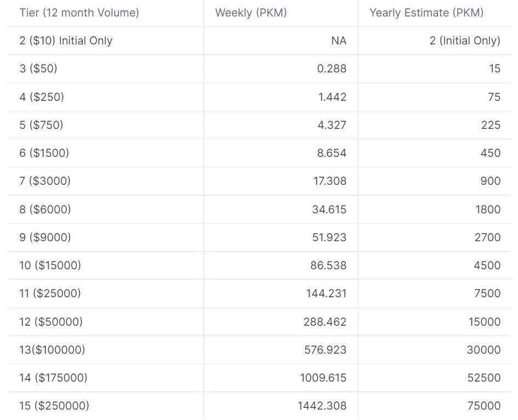518x420 pixels.
Task: Click the Weekly (PKM) column header
Action: (x=251, y=13)
